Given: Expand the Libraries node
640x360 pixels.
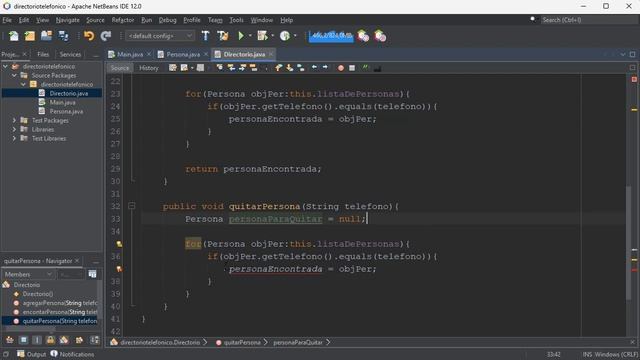Looking at the screenshot, I should coord(14,129).
